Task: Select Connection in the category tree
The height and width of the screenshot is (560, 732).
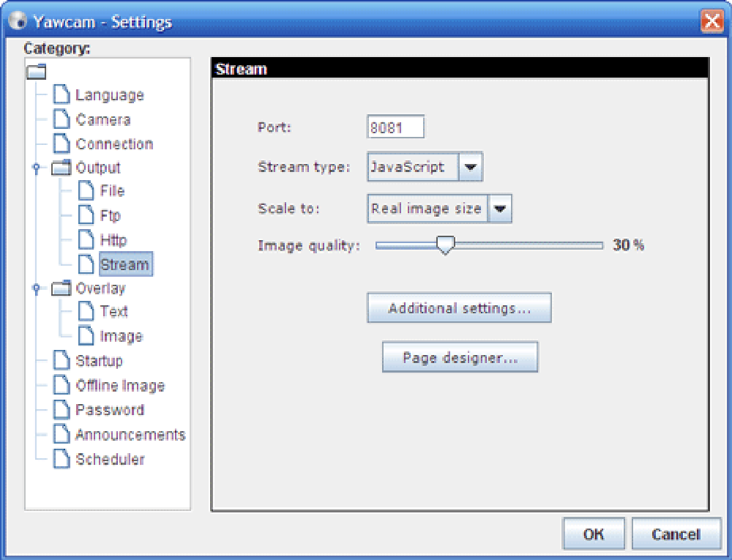Action: pos(114,144)
